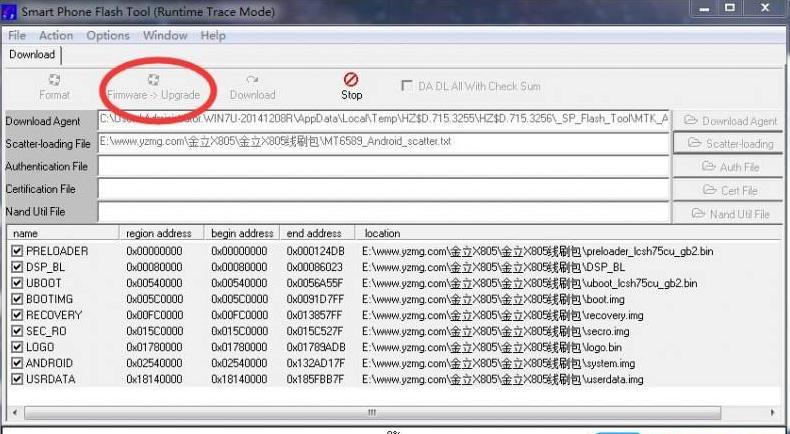Image resolution: width=790 pixels, height=434 pixels.
Task: Click the scrollbar right arrow
Action: click(x=773, y=413)
